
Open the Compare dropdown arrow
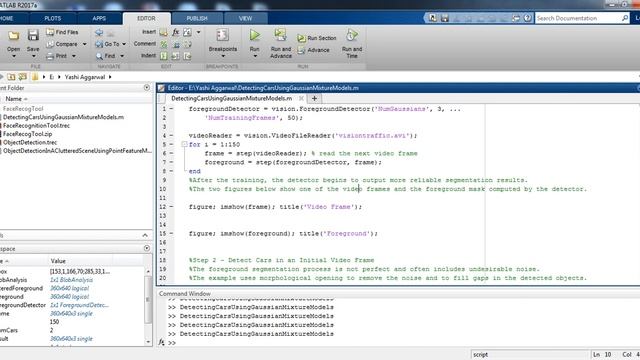pyautogui.click(x=84, y=44)
